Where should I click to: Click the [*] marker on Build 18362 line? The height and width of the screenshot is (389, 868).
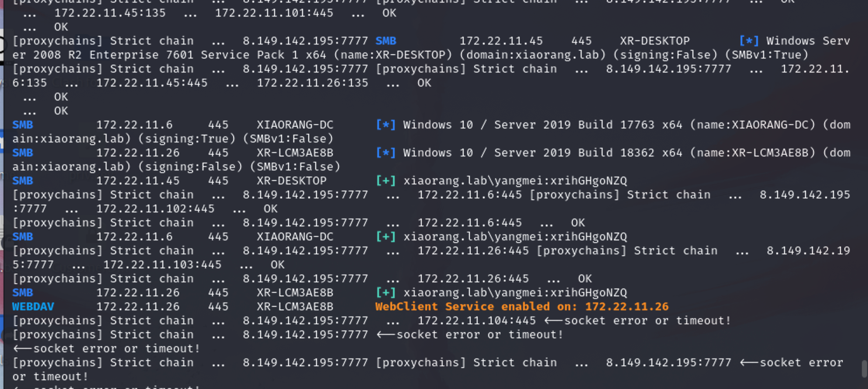[386, 153]
